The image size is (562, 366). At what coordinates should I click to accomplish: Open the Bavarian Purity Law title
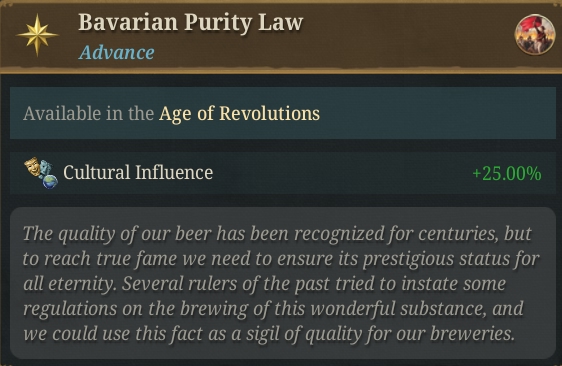pos(191,22)
